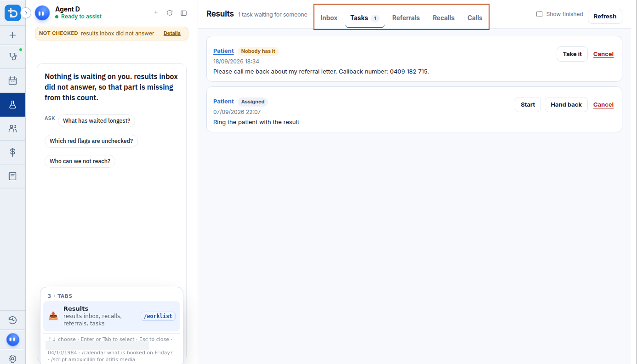
Task: Open Patient link on the assigned task
Action: point(223,102)
